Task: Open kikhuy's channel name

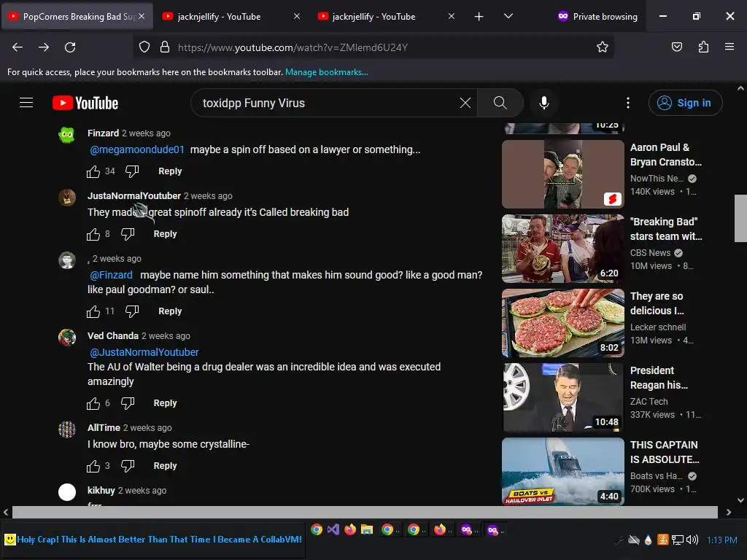Action: coord(101,491)
